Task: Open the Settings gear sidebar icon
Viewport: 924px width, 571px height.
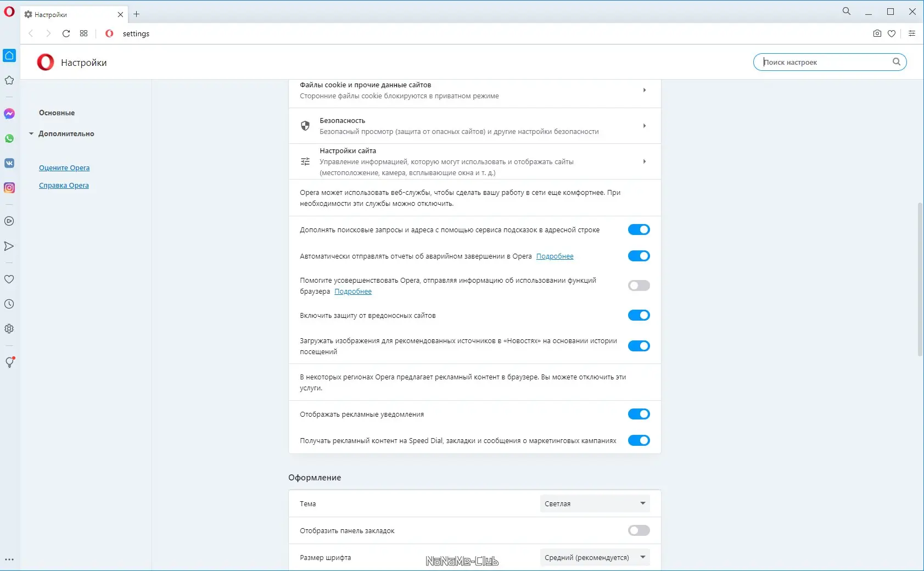Action: tap(9, 329)
